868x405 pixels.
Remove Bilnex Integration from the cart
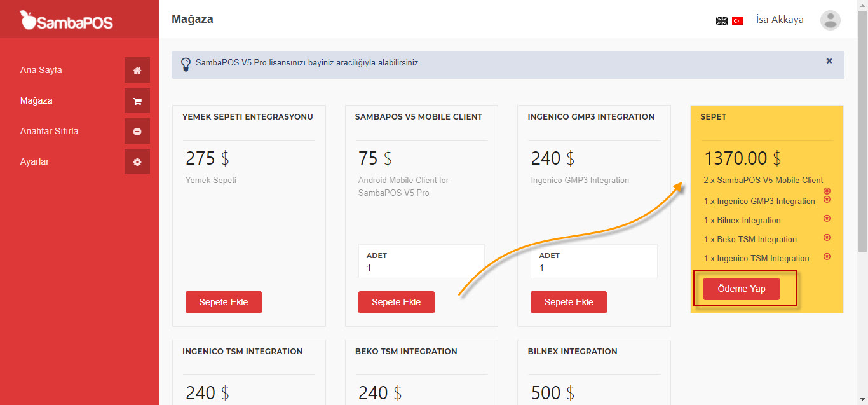click(827, 218)
